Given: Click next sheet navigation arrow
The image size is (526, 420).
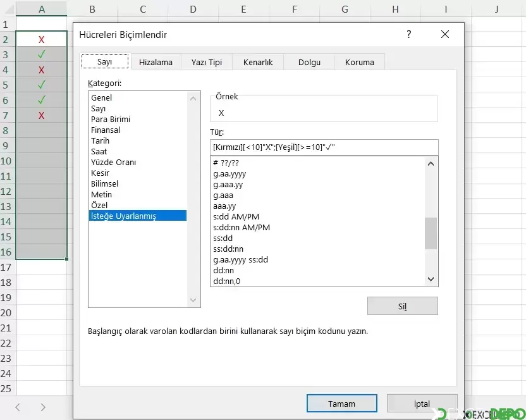Looking at the screenshot, I should [43, 407].
